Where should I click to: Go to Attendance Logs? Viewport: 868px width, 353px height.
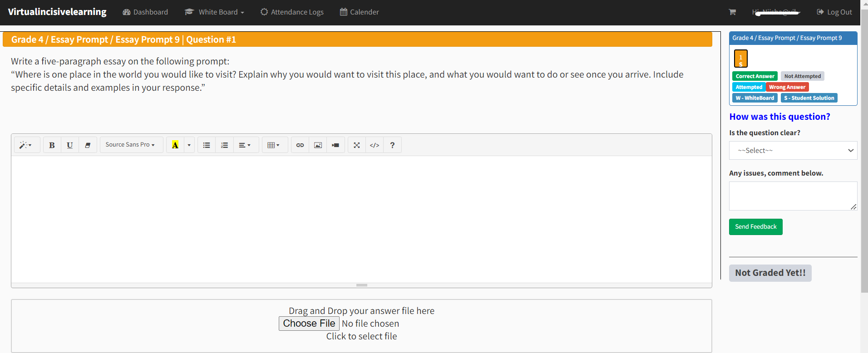[292, 12]
